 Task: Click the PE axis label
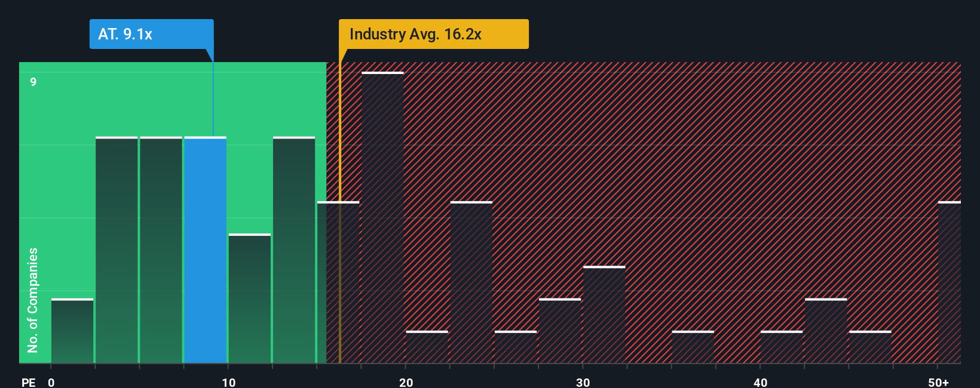(x=29, y=382)
